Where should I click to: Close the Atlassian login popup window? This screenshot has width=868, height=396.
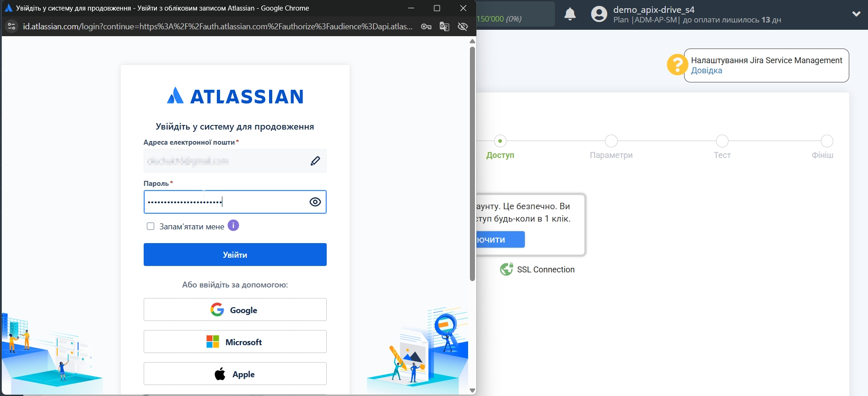point(463,8)
